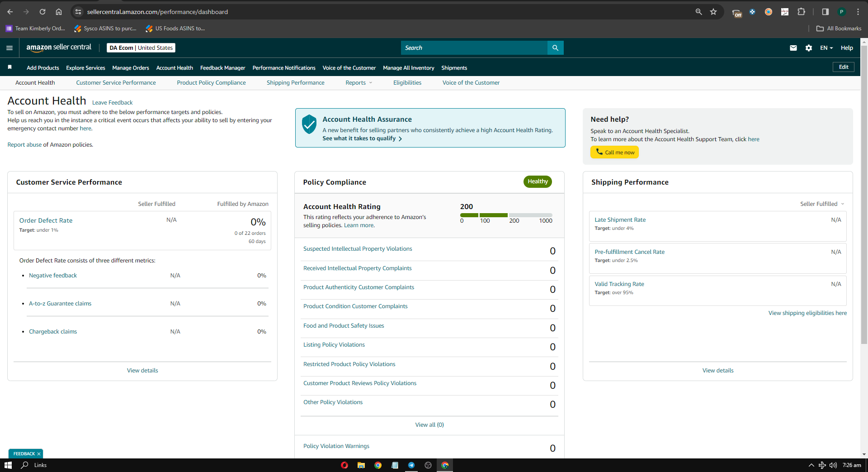Click the Account Health Rating progress bar
Viewport: 868px width, 472px height.
pos(506,215)
